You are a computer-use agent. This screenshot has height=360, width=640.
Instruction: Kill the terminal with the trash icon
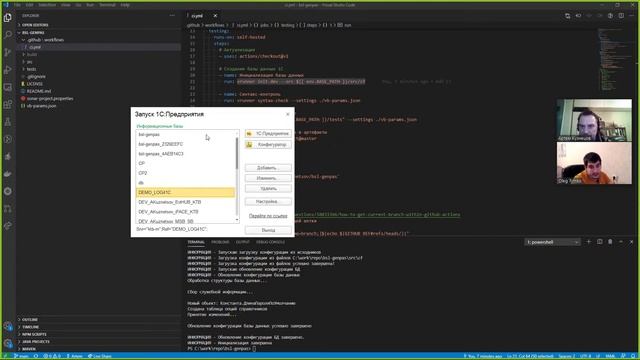[x=610, y=242]
